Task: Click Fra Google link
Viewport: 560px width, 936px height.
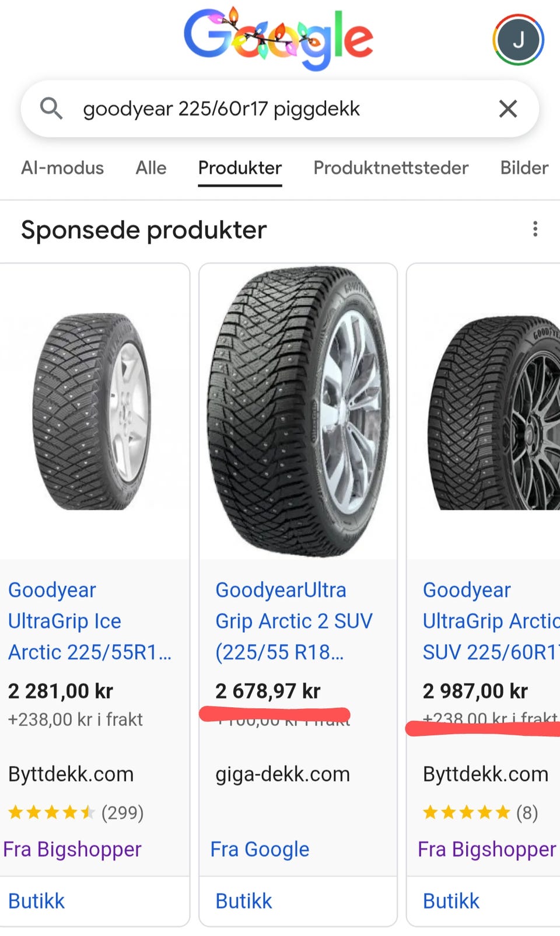Action: click(x=260, y=850)
